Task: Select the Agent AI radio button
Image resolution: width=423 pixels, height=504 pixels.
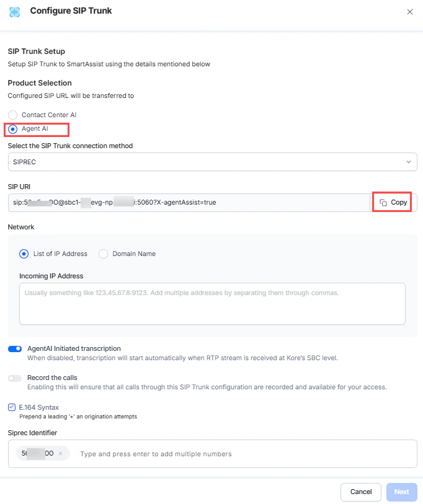Action: click(11, 130)
